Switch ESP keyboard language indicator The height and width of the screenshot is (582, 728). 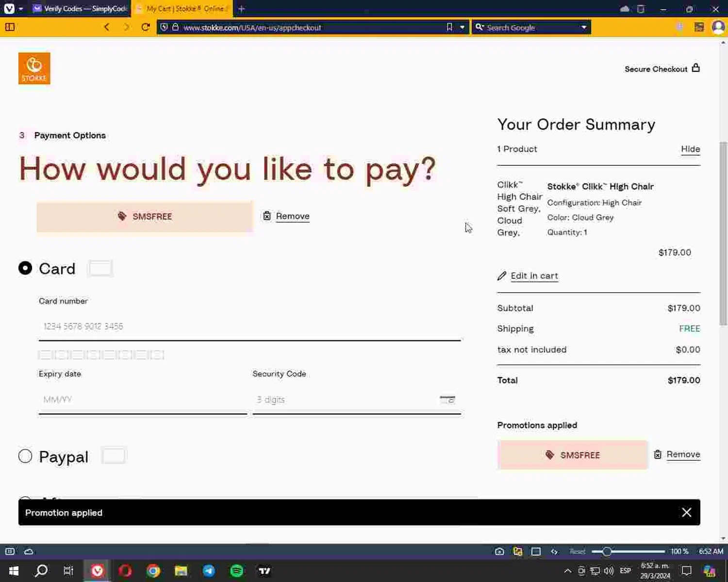(625, 571)
